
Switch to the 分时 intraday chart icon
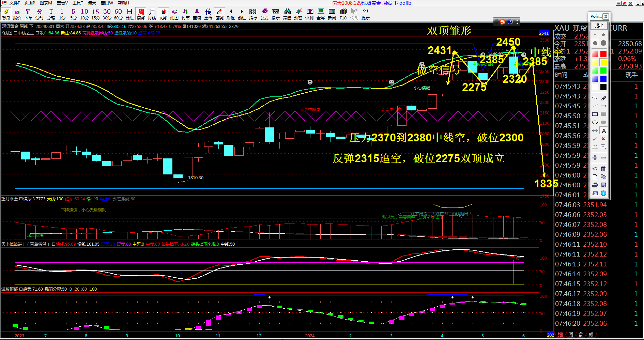coord(40,14)
